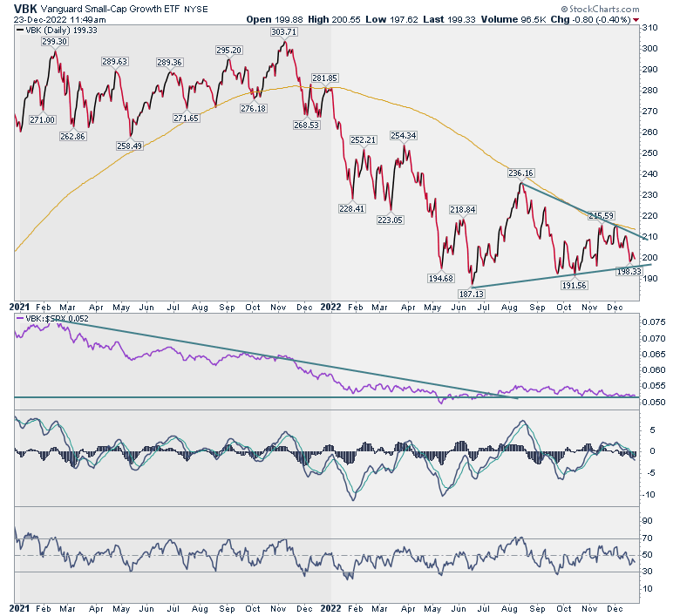Image resolution: width=680 pixels, height=616 pixels.
Task: Click the 254.34 price label
Action: pyautogui.click(x=404, y=136)
